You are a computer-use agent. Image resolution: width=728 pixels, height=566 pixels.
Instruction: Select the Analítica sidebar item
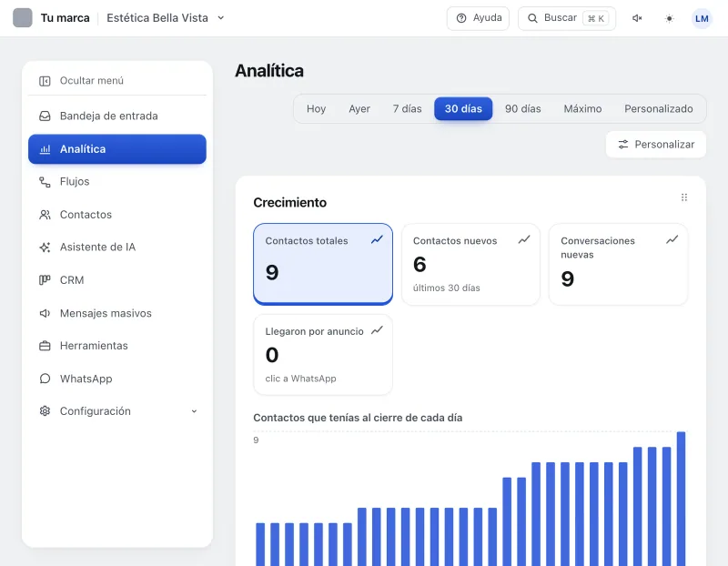click(x=117, y=149)
